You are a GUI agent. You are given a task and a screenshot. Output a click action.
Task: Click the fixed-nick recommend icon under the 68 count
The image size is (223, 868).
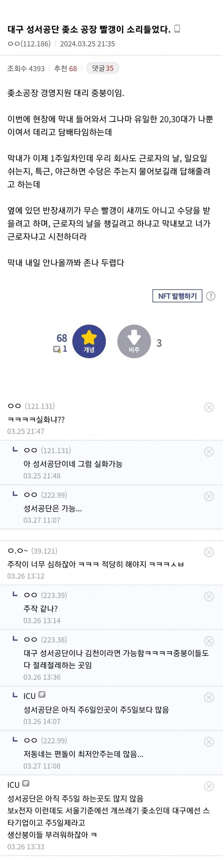tap(57, 349)
